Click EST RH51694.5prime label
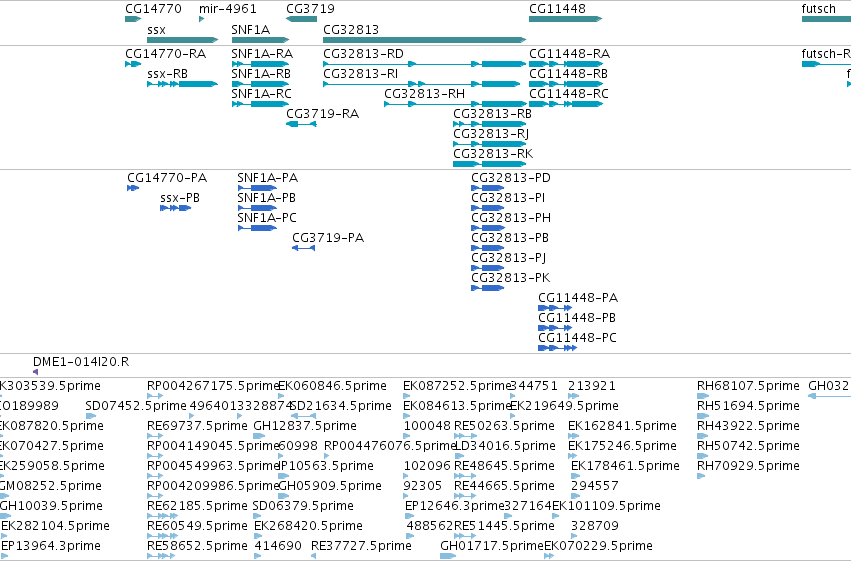 [748, 406]
